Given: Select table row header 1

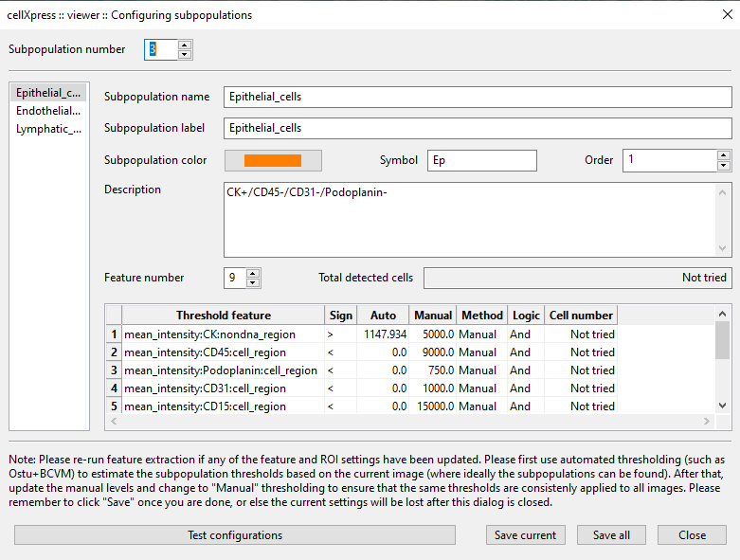Looking at the screenshot, I should 114,334.
